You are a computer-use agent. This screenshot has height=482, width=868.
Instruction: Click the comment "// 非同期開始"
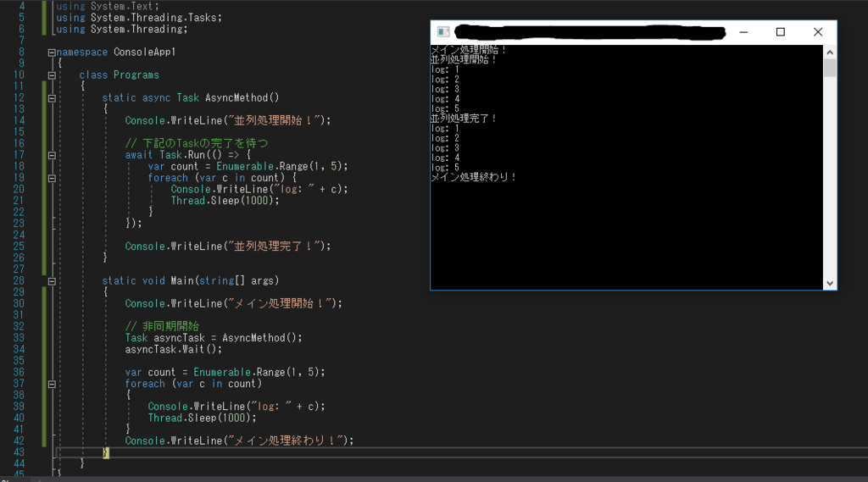[x=162, y=326]
